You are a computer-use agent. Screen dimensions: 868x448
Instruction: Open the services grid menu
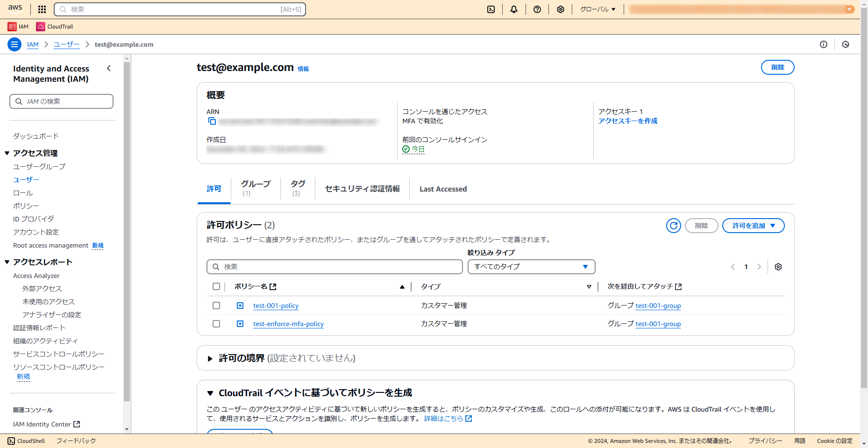click(42, 9)
